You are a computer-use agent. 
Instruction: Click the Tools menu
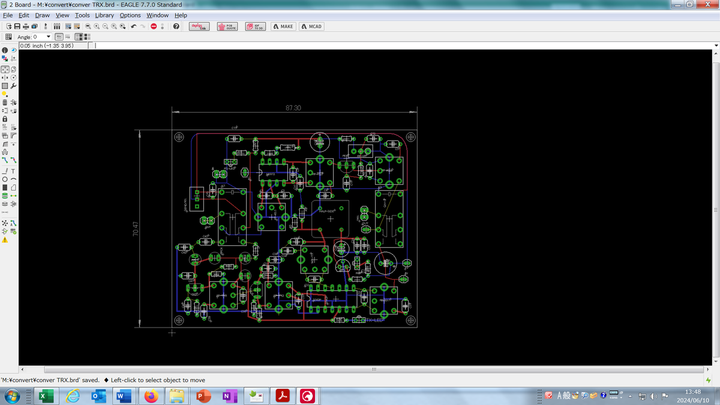tap(82, 16)
